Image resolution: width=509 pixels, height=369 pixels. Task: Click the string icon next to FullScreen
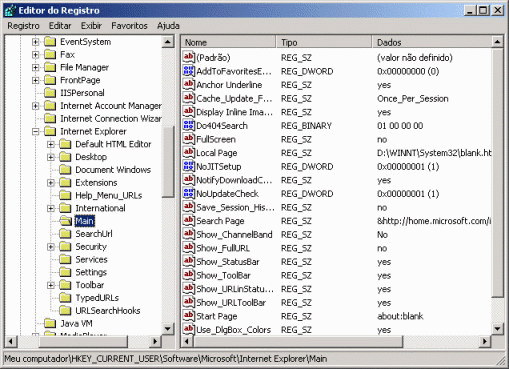[189, 139]
